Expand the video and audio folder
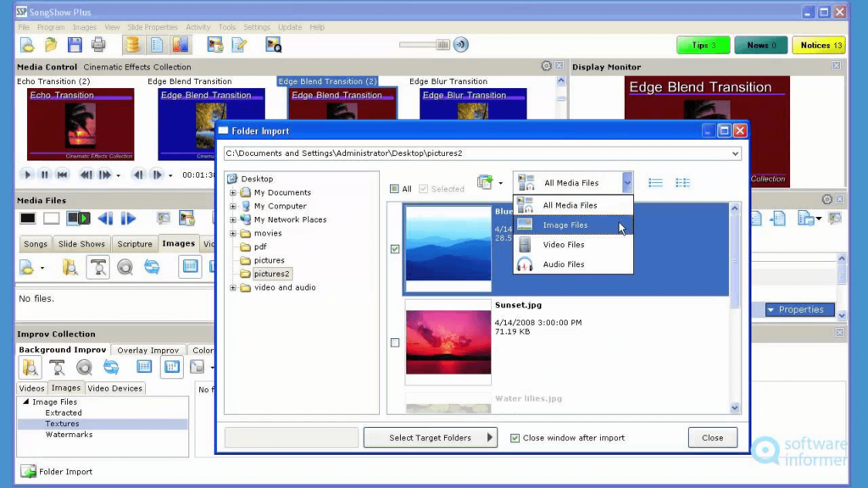Screen dimensions: 868x488 point(233,287)
